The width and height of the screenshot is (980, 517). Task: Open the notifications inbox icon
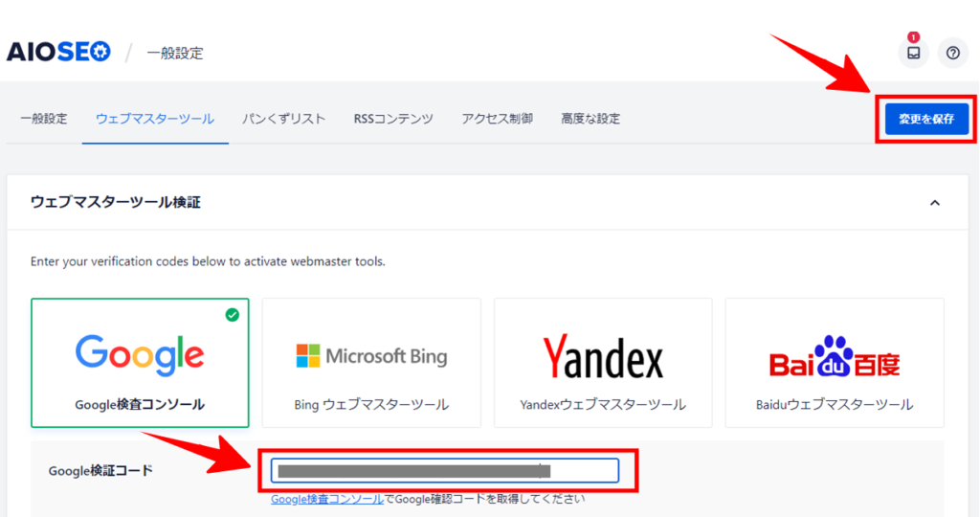[913, 54]
